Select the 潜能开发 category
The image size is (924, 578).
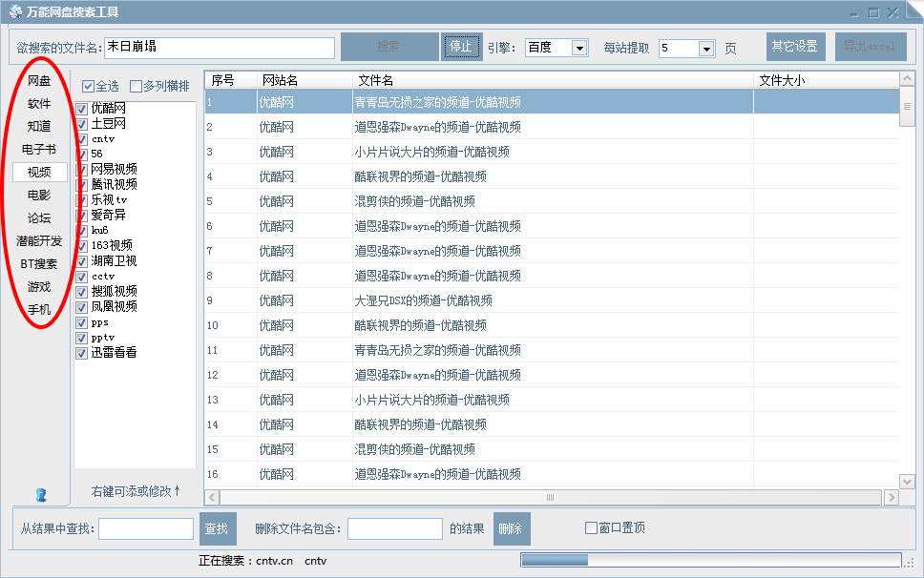[39, 240]
